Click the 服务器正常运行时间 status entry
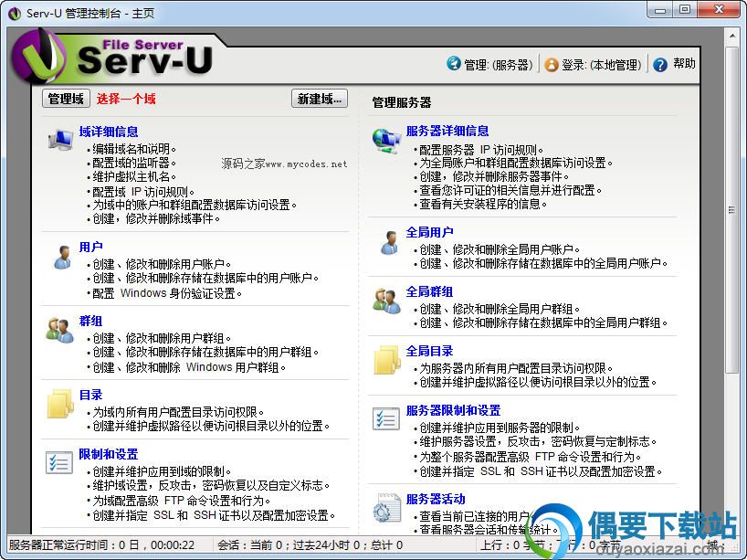The width and height of the screenshot is (747, 560). (x=101, y=544)
